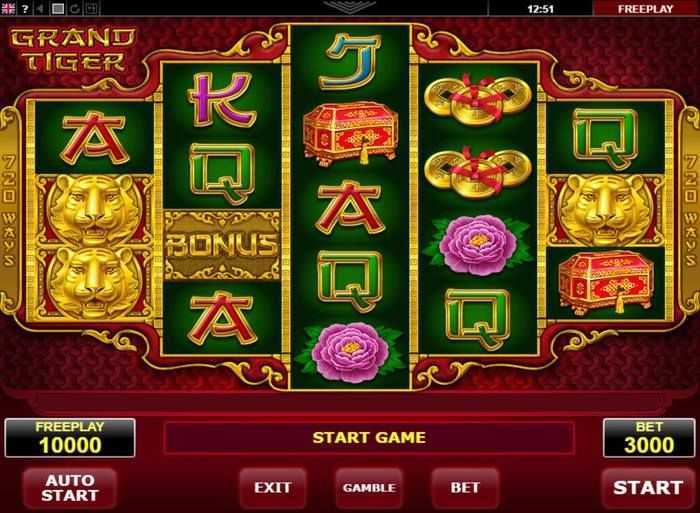Image resolution: width=700 pixels, height=513 pixels.
Task: Toggle the speaker sound icon
Action: pyautogui.click(x=41, y=8)
